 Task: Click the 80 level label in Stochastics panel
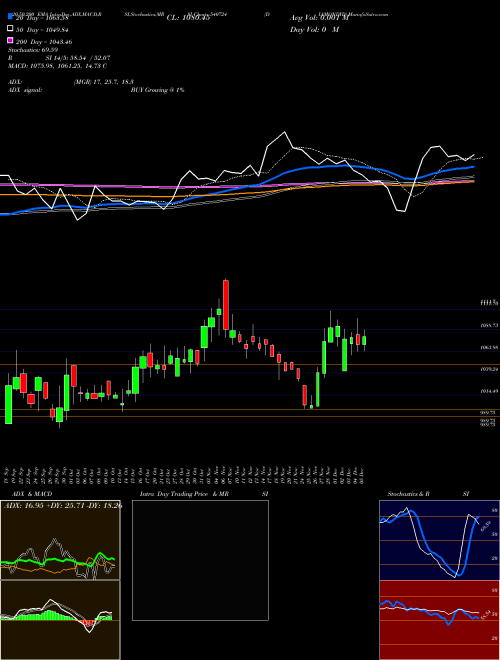[x=495, y=510]
